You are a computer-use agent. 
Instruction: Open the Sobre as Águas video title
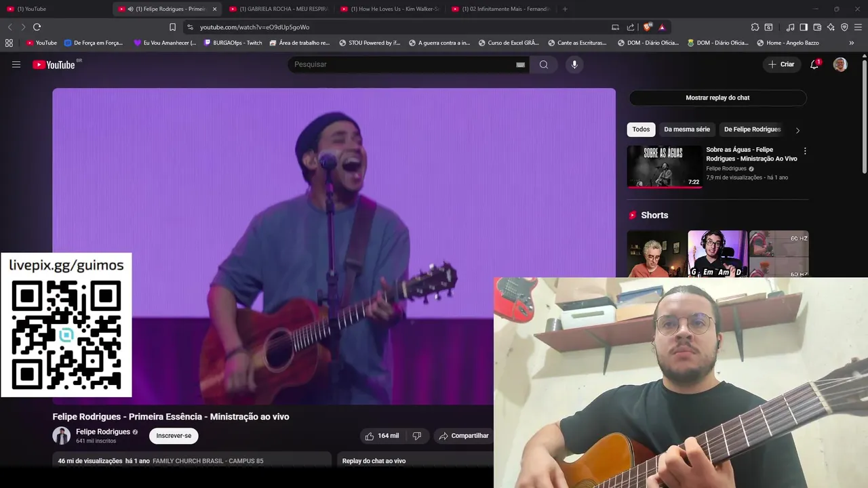751,154
